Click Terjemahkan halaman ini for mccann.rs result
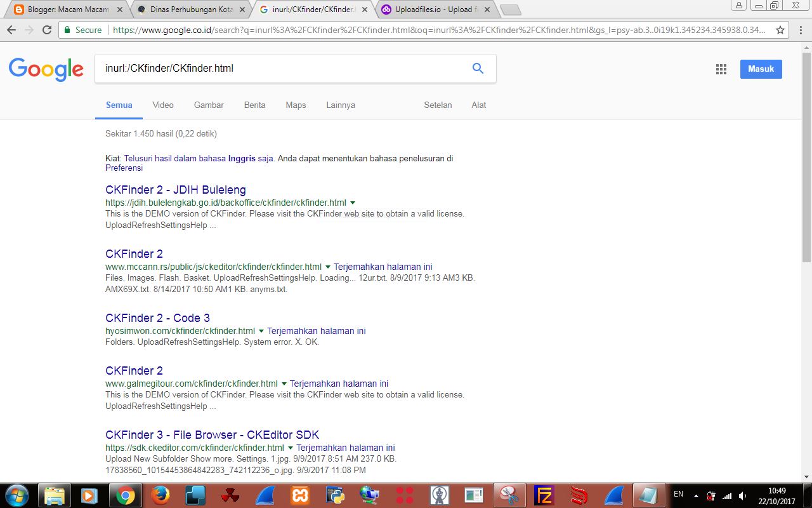The height and width of the screenshot is (508, 812). click(383, 267)
